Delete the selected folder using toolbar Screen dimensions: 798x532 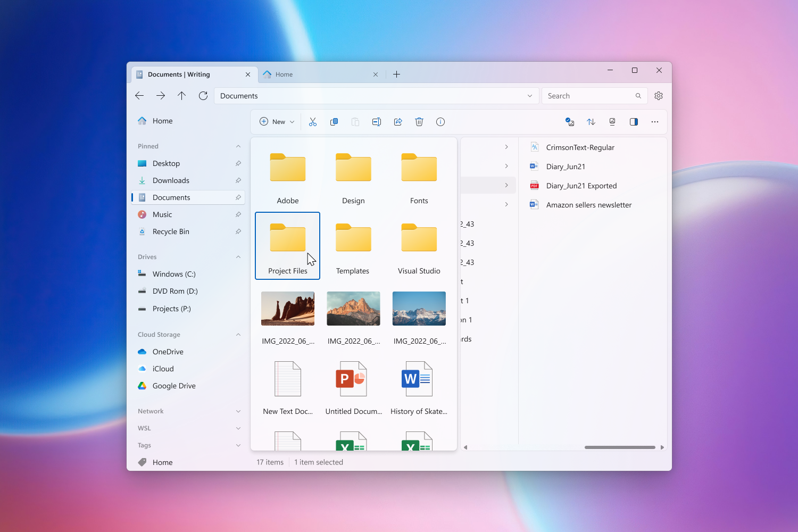point(419,121)
